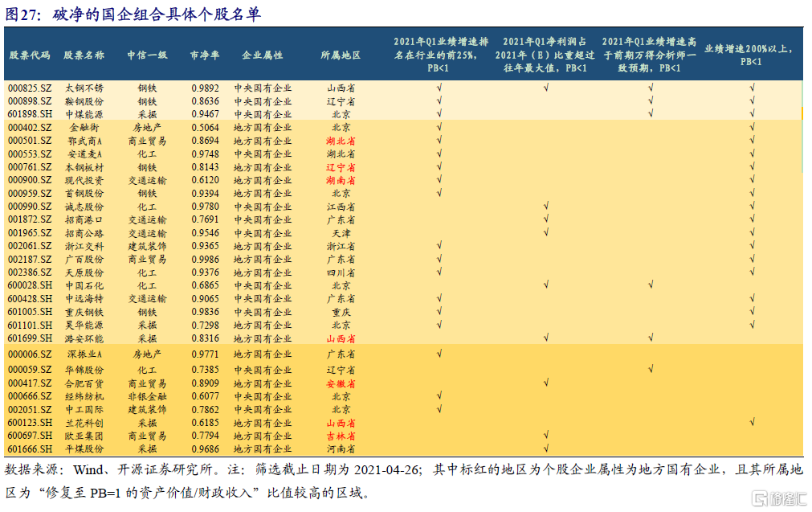812x512 pixels.
Task: Click stock name 安道麦A
Action: tap(84, 154)
